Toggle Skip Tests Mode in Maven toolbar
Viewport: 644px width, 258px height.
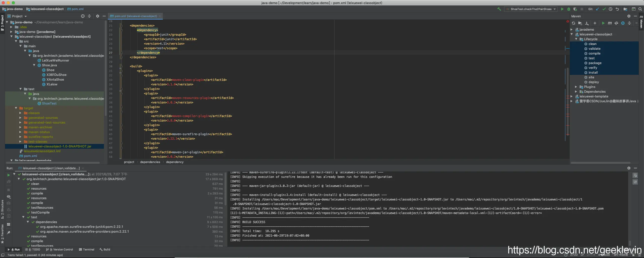point(623,23)
